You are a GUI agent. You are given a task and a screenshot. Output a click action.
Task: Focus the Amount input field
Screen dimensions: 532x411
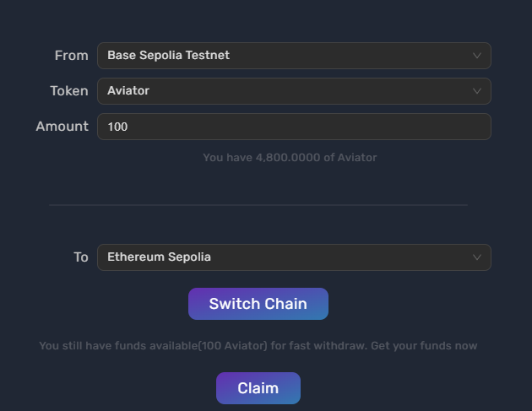click(x=294, y=127)
